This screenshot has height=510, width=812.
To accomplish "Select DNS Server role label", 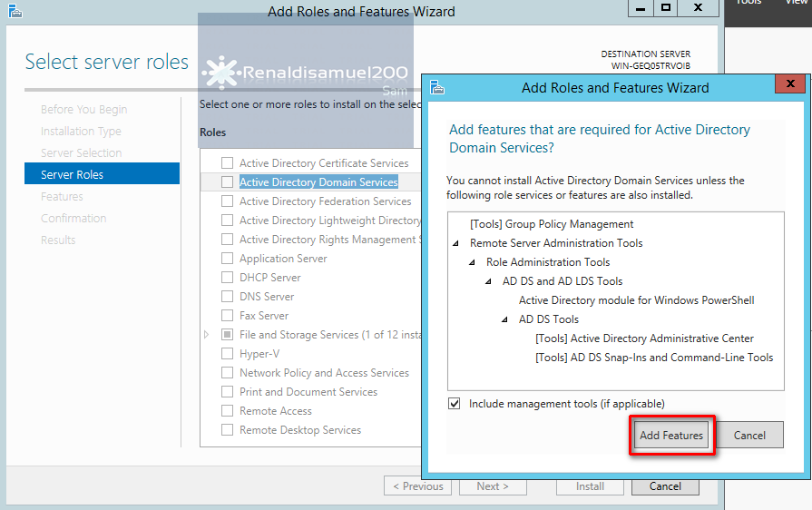I will point(267,296).
